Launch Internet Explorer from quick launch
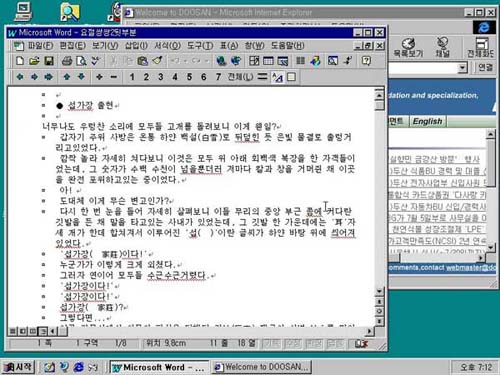This screenshot has height=375, width=500. coord(79,367)
